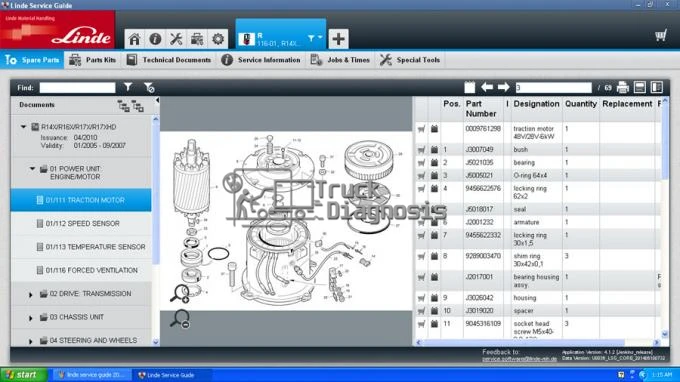Open the Info icon in top toolbar
680x382 pixels.
point(155,39)
